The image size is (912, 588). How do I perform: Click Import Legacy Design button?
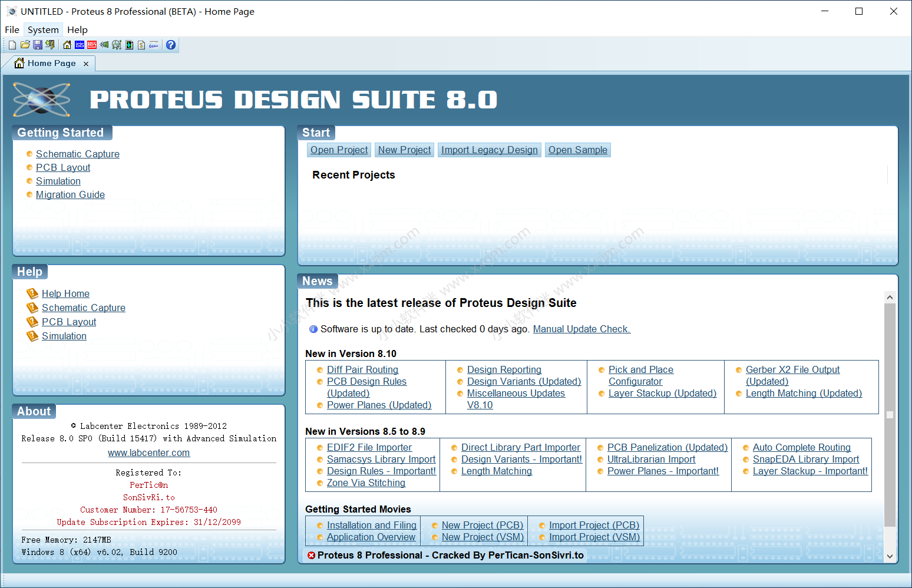(490, 150)
